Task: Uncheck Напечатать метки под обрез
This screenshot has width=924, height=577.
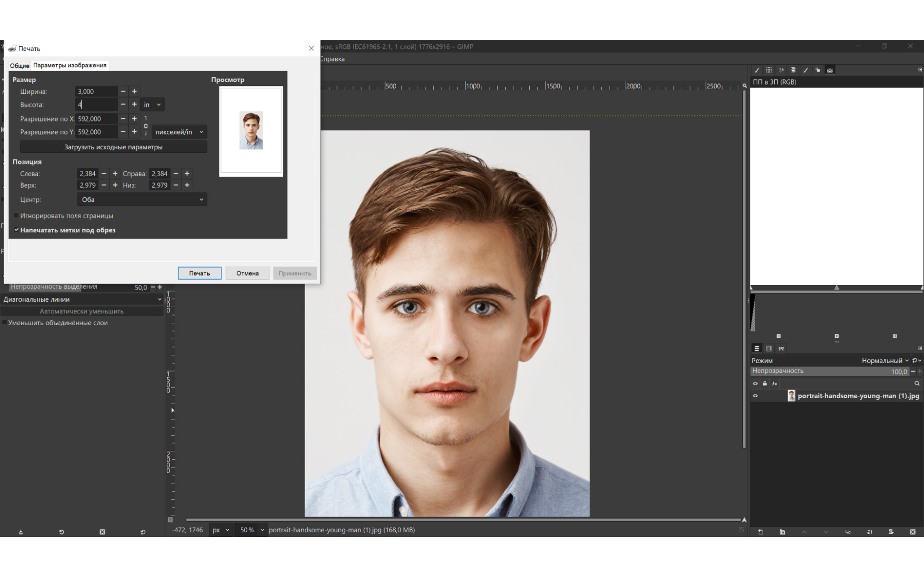Action: (17, 230)
